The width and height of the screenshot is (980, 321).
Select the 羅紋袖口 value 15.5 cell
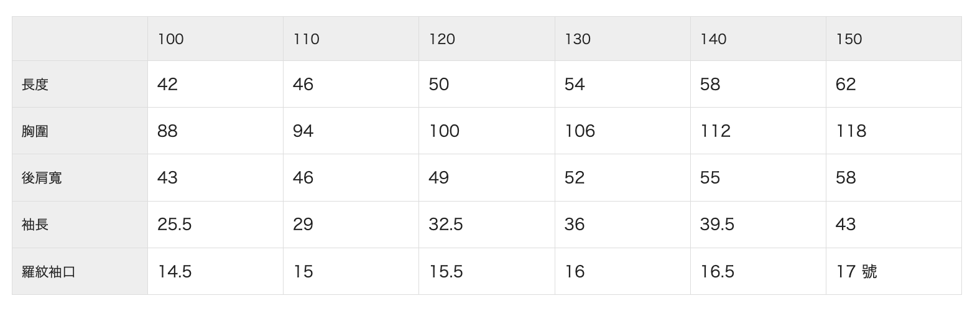[x=445, y=272]
